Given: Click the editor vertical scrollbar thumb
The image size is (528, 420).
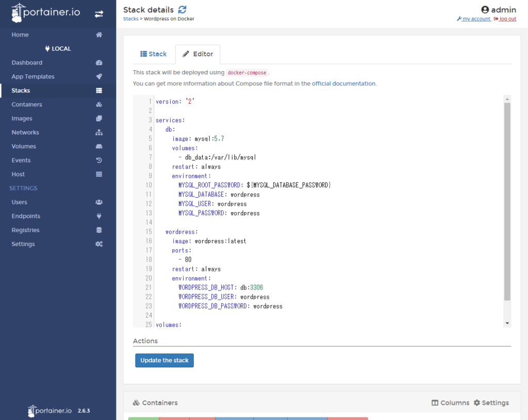Looking at the screenshot, I should (507, 202).
